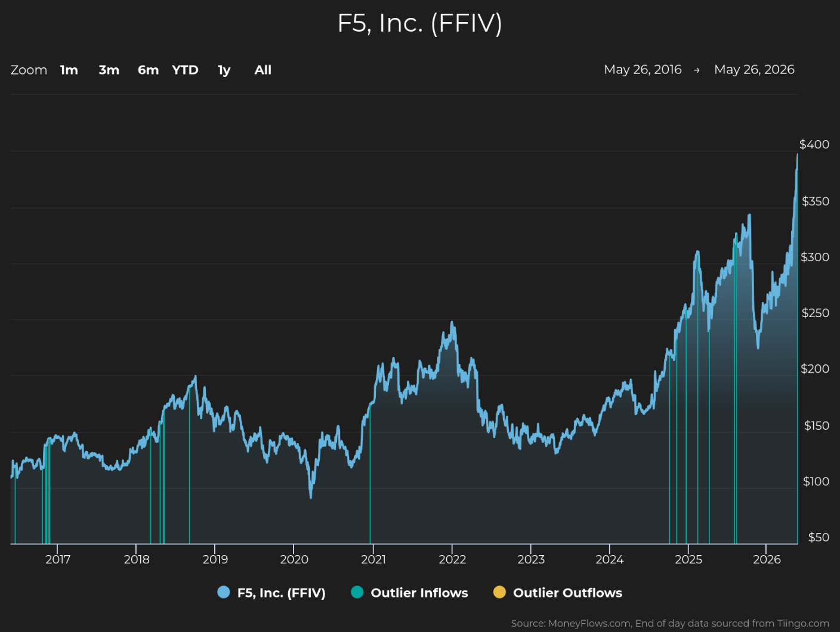Click the MoneyFlows.com source credit text
Viewport: 840px width, 632px height.
pos(670,623)
